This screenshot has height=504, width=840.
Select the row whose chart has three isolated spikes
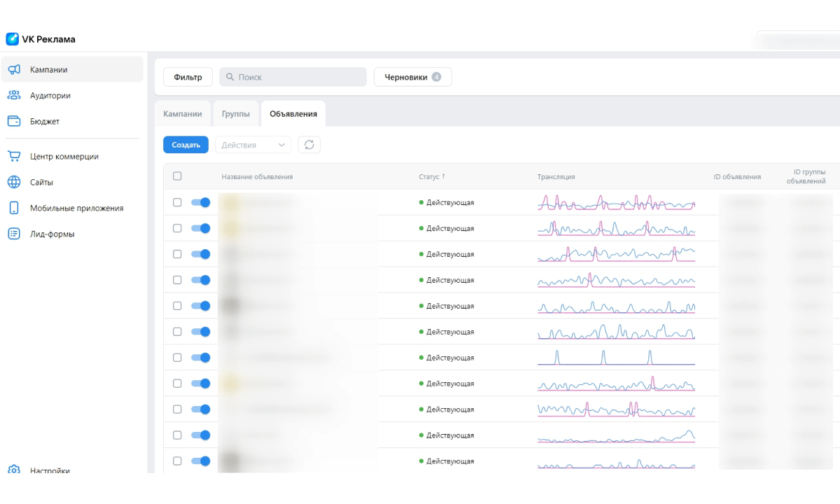point(177,358)
